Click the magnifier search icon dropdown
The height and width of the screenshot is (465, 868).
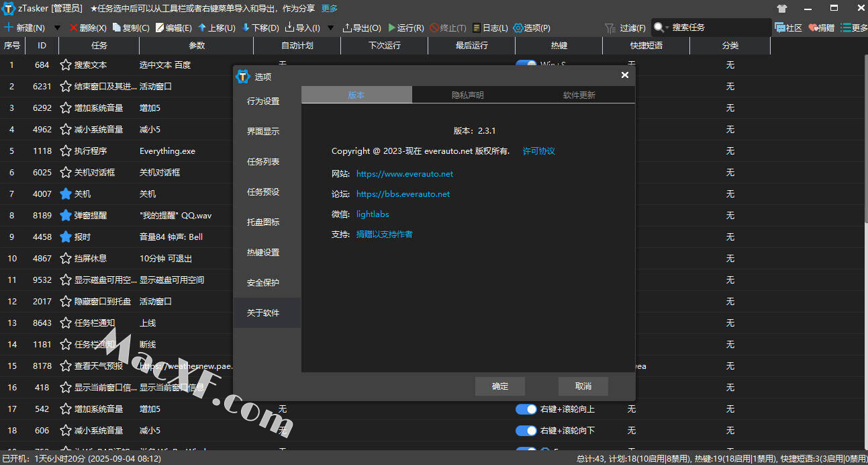click(x=661, y=28)
